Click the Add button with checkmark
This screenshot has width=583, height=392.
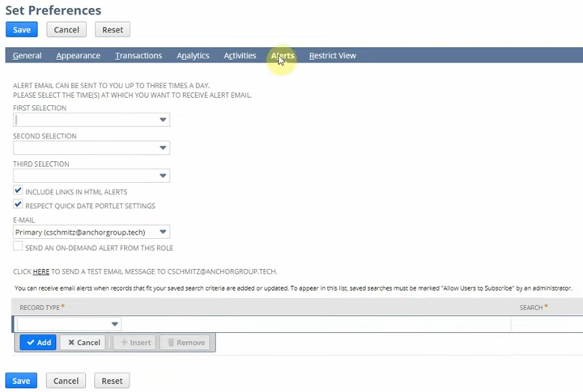38,343
